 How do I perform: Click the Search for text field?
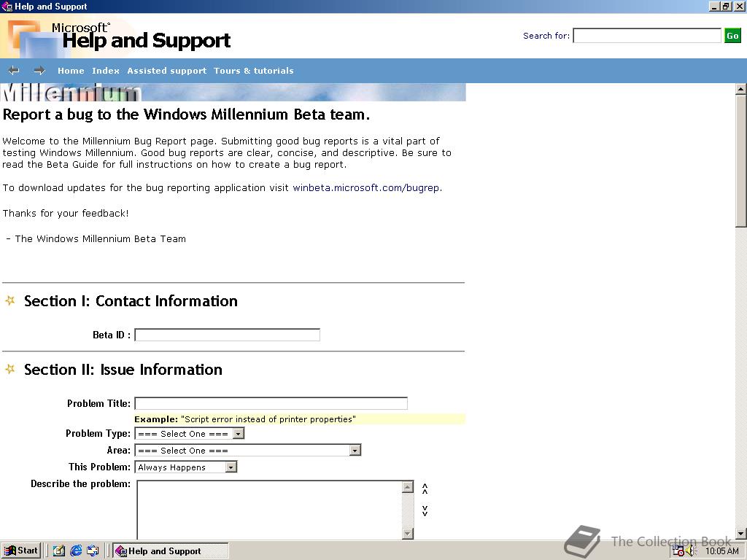[646, 36]
